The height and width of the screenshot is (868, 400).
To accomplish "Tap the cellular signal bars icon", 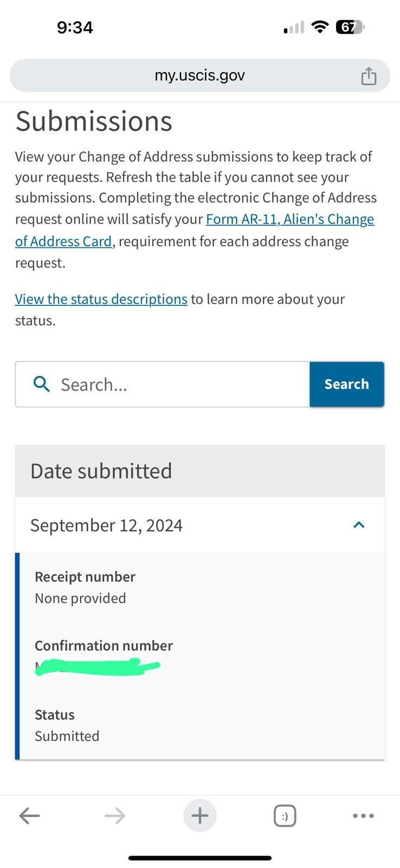I will coord(294,27).
